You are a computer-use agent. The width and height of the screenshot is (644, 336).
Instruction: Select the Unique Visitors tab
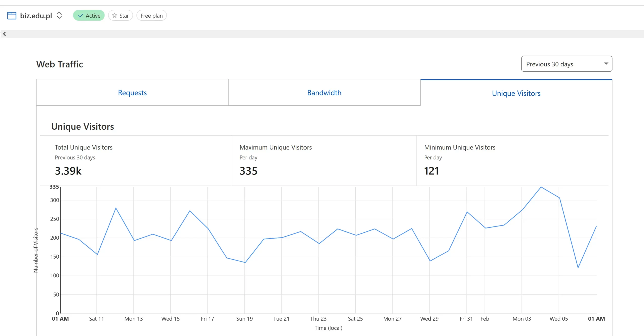click(x=516, y=93)
